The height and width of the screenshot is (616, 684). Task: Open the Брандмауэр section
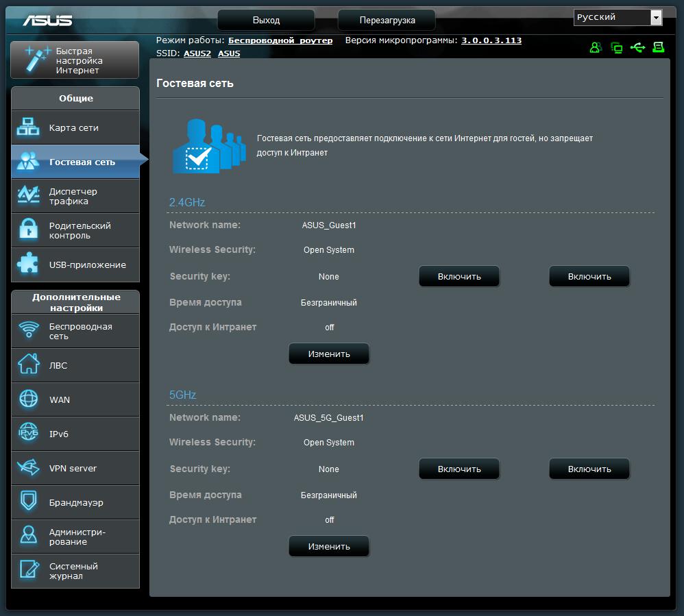[x=75, y=502]
